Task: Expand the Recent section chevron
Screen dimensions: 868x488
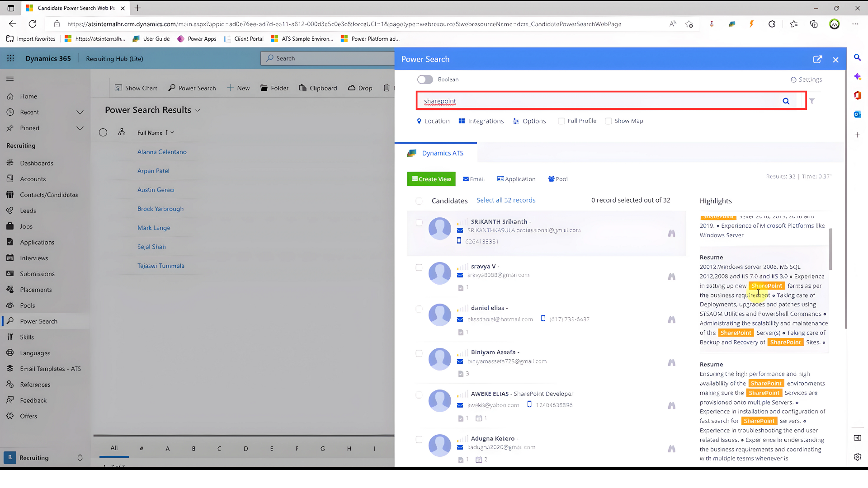Action: [x=80, y=112]
